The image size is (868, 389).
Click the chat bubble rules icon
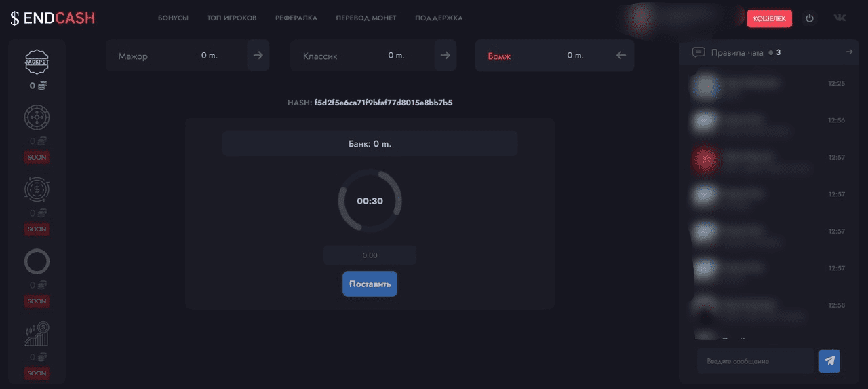point(698,52)
